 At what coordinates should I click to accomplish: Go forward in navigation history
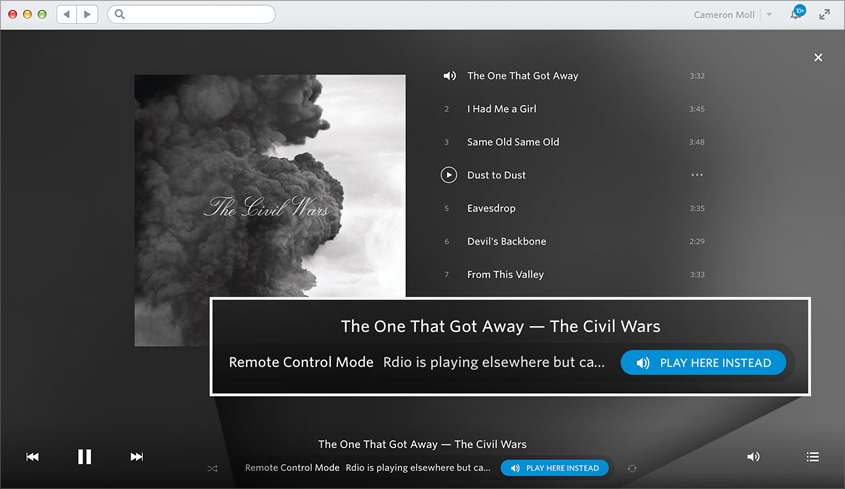point(87,14)
